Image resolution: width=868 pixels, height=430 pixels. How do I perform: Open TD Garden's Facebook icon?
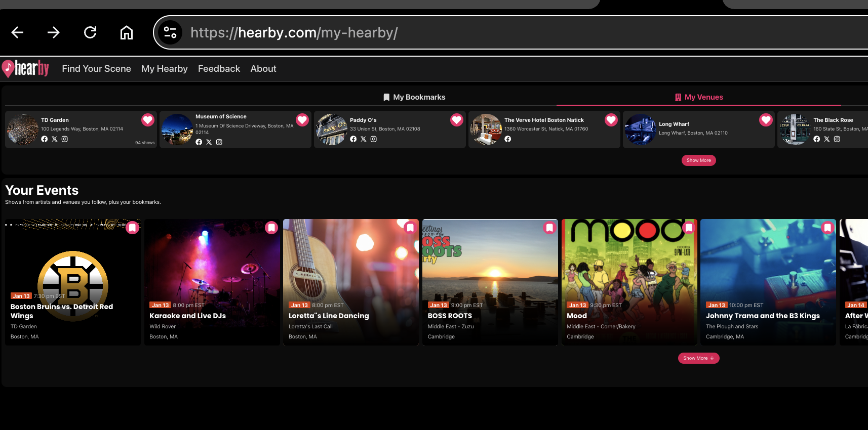[x=45, y=139]
